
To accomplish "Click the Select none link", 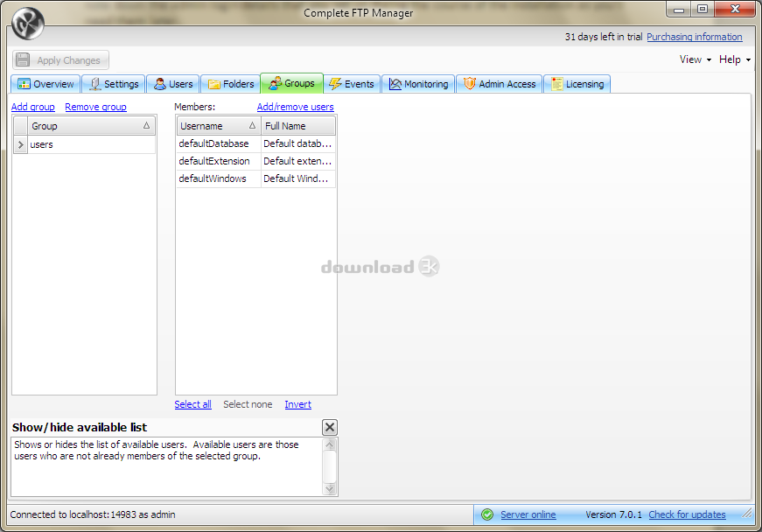I will (248, 404).
